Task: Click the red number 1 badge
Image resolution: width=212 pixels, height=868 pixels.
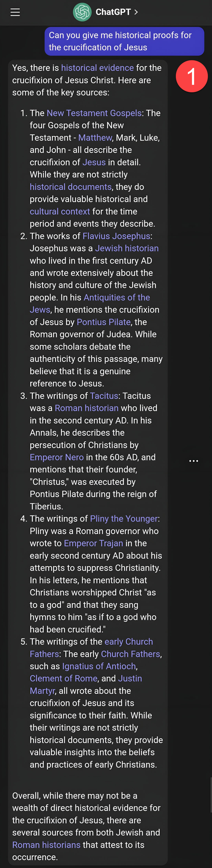Action: pos(192,76)
